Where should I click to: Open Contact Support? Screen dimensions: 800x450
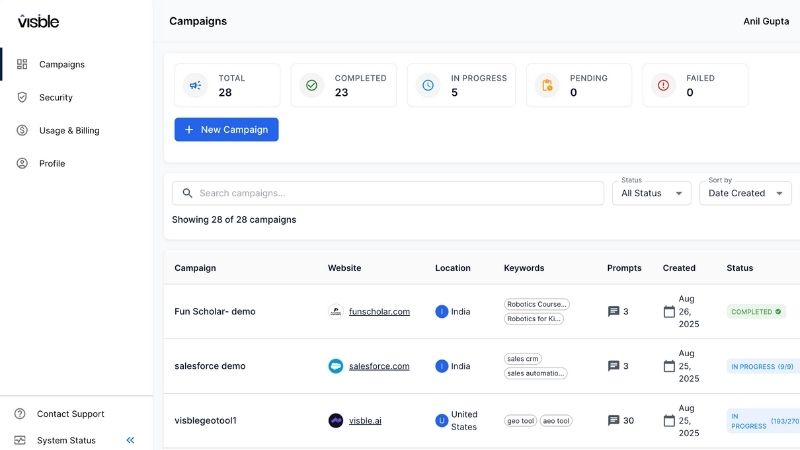[70, 414]
